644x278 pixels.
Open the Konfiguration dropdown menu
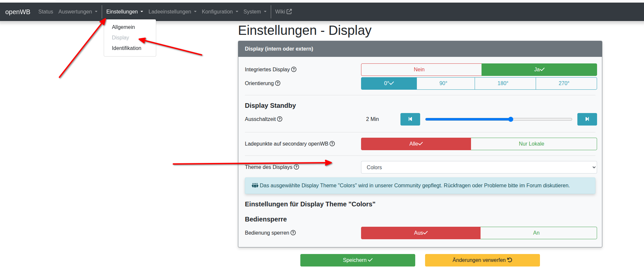point(220,12)
